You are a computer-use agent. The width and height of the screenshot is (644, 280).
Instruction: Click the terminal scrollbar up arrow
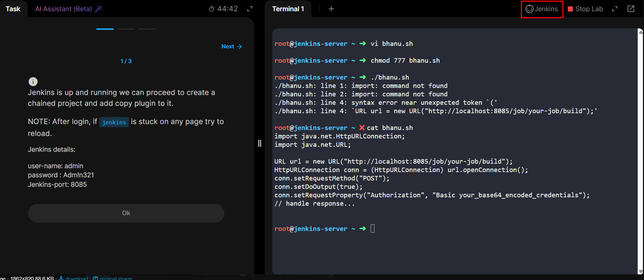point(640,32)
